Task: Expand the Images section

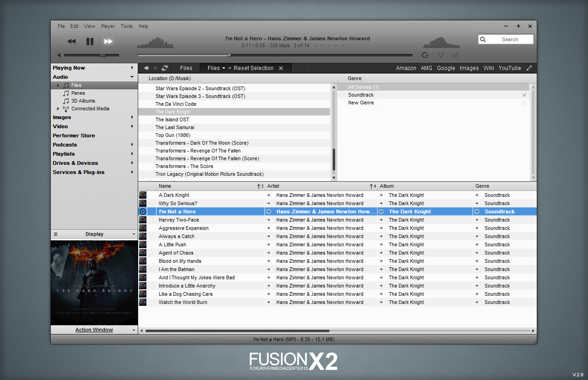Action: (132, 117)
